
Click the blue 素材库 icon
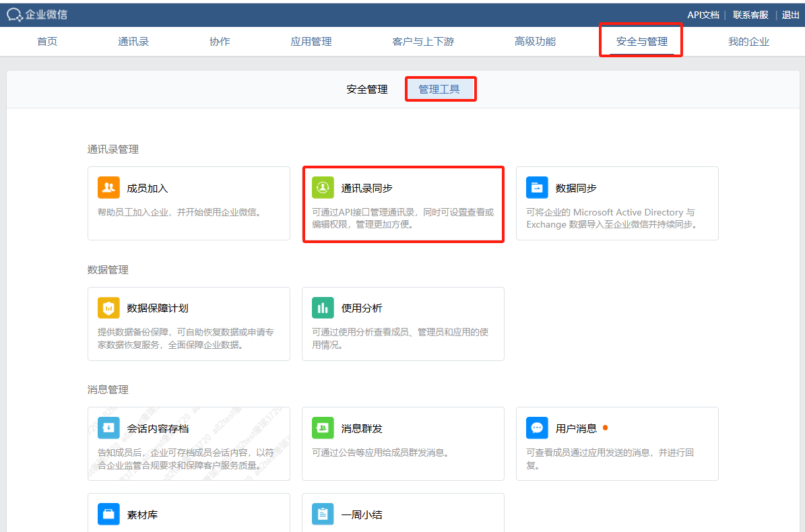point(108,514)
